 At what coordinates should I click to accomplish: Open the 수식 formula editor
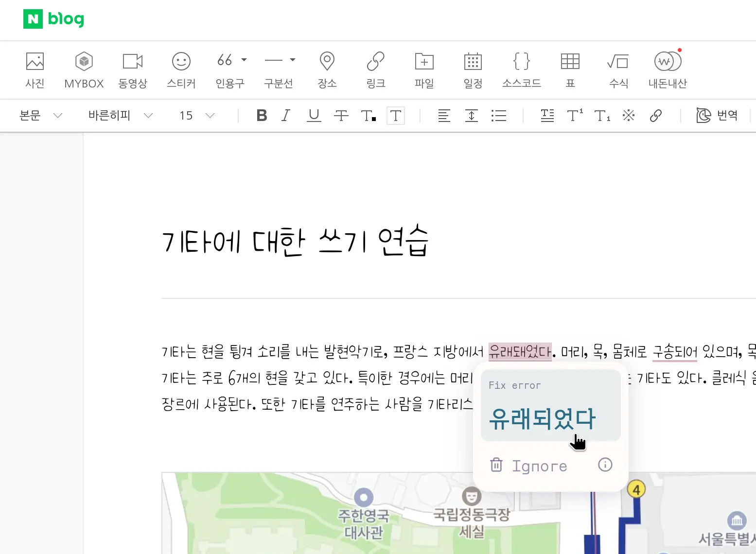click(618, 69)
